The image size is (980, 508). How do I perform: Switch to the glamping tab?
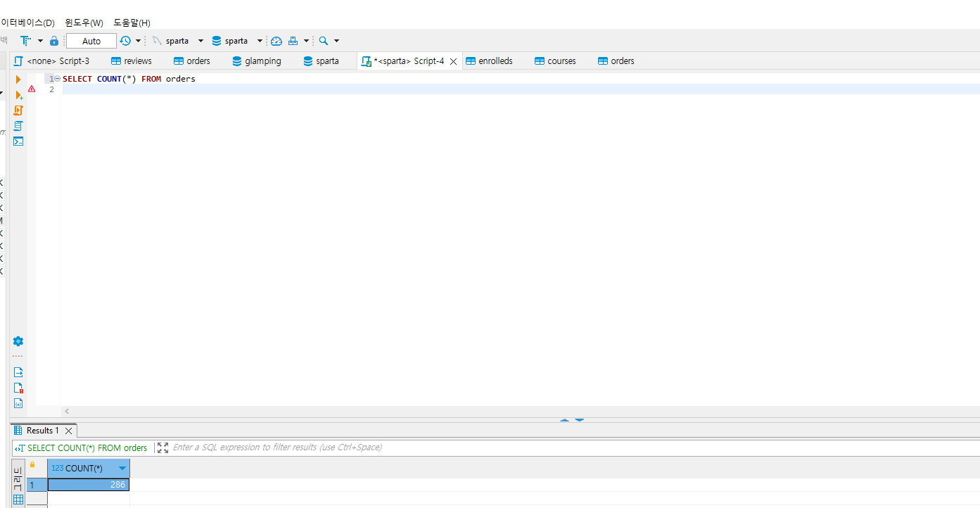click(257, 61)
